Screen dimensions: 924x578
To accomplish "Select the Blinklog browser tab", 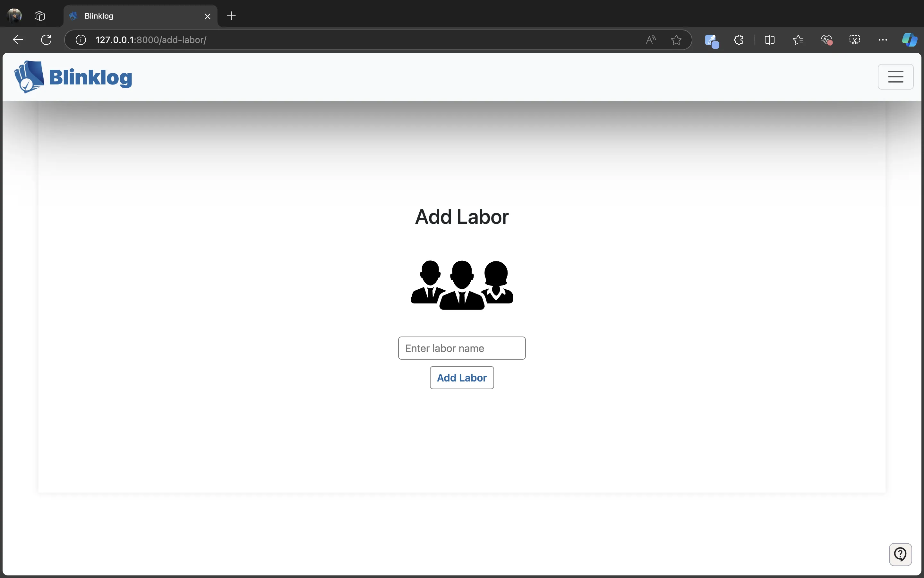I will (x=141, y=16).
